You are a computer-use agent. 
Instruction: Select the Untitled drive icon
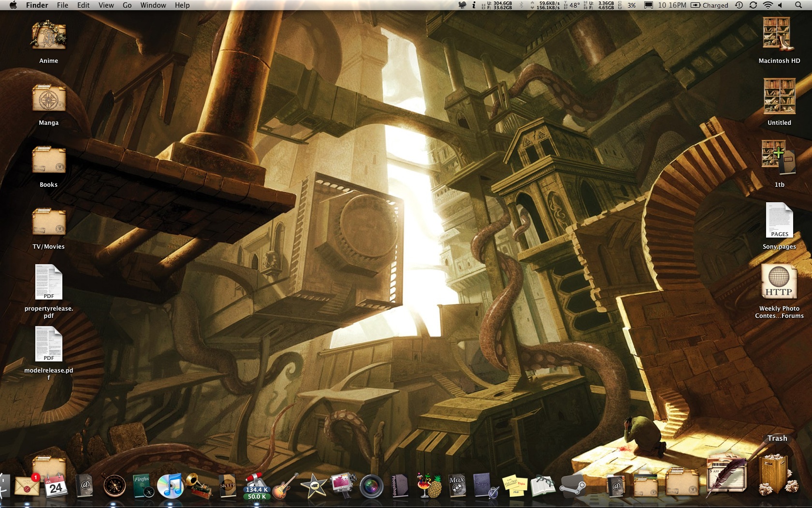779,96
